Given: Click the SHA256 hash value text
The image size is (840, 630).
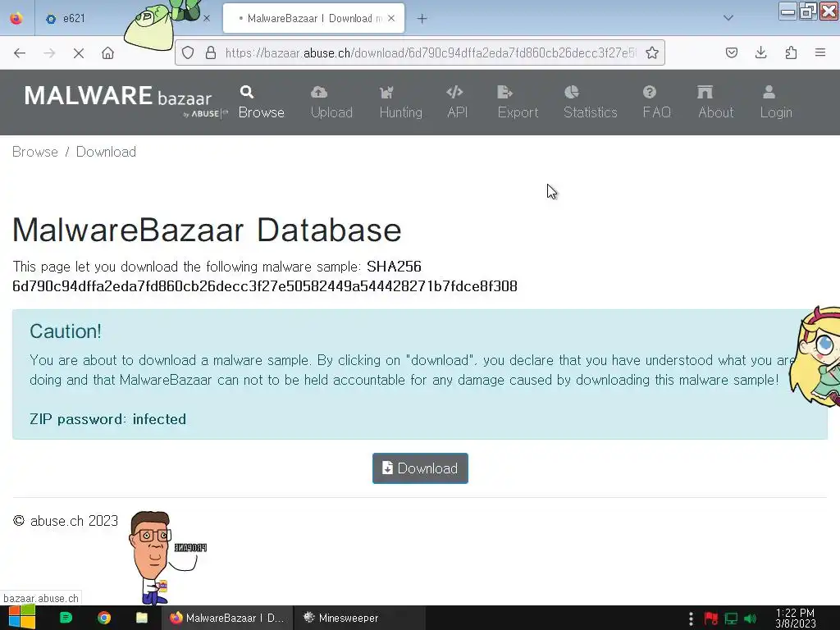Looking at the screenshot, I should (265, 286).
